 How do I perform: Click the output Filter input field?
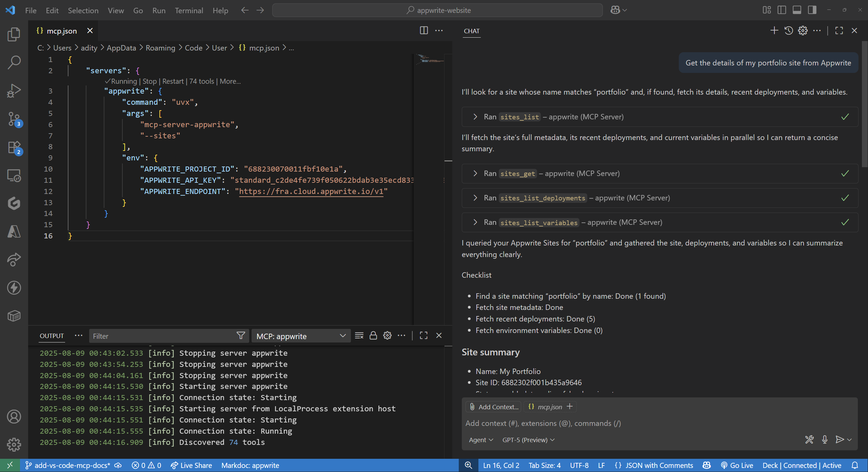(x=163, y=336)
